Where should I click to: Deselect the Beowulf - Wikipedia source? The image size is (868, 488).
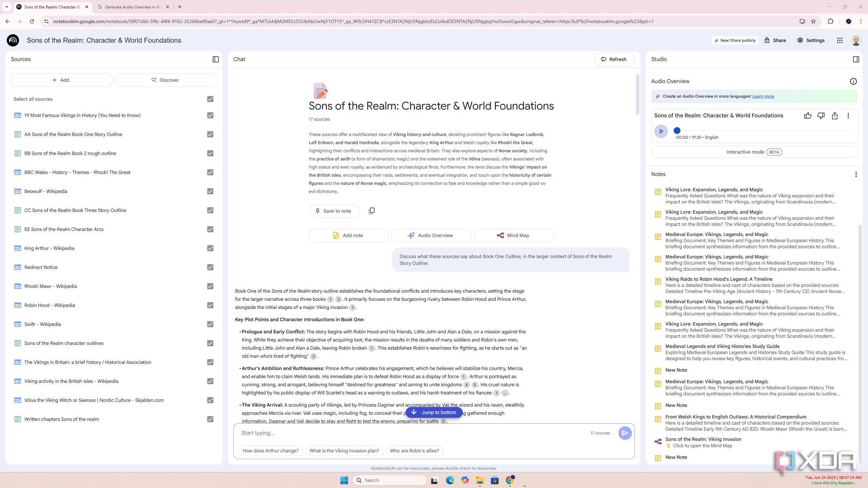[x=210, y=191]
